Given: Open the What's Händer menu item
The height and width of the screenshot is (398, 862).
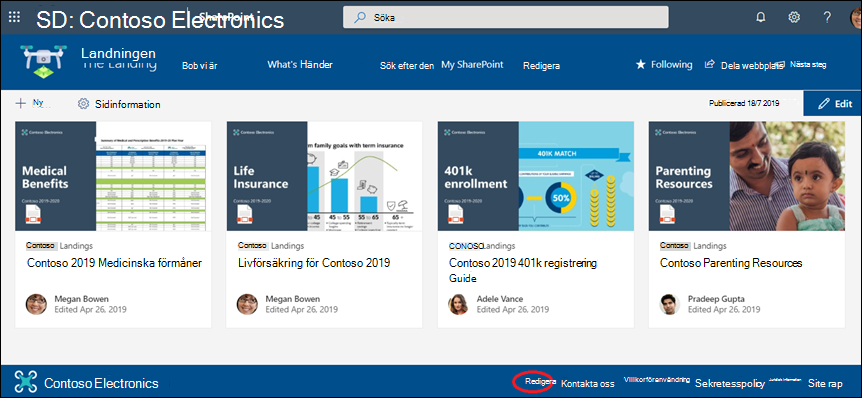Looking at the screenshot, I should point(300,64).
